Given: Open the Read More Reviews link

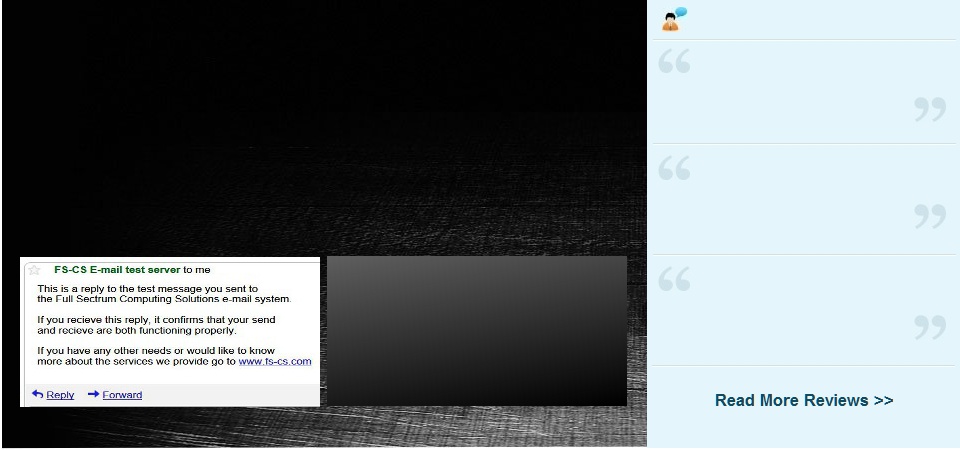Looking at the screenshot, I should point(803,400).
